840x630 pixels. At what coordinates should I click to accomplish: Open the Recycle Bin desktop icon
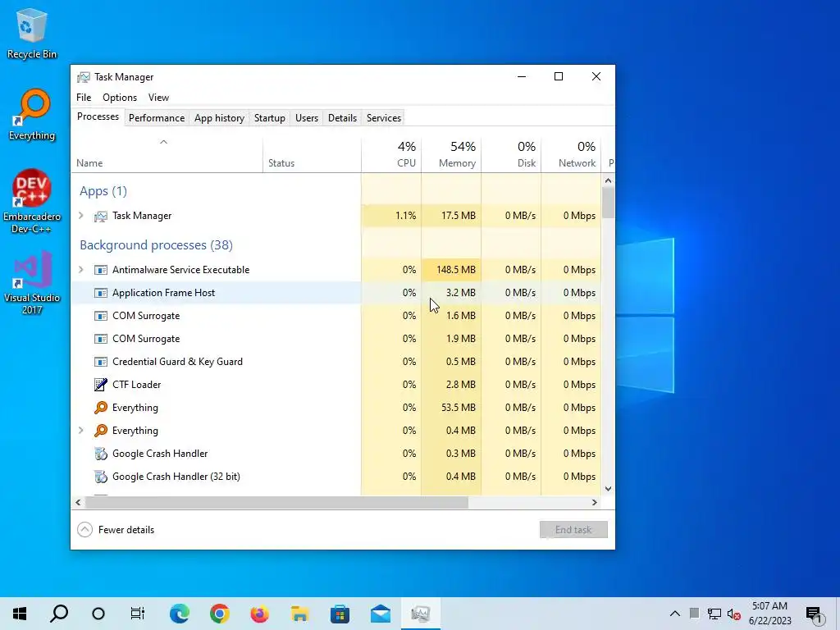(32, 33)
